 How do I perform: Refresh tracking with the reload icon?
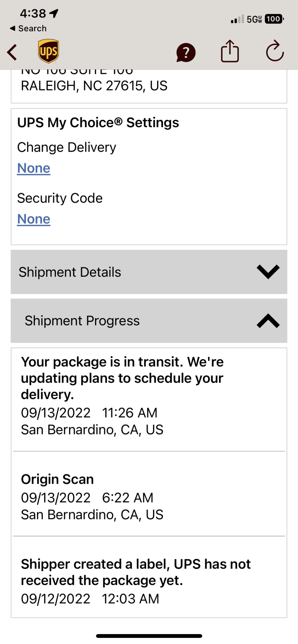275,51
